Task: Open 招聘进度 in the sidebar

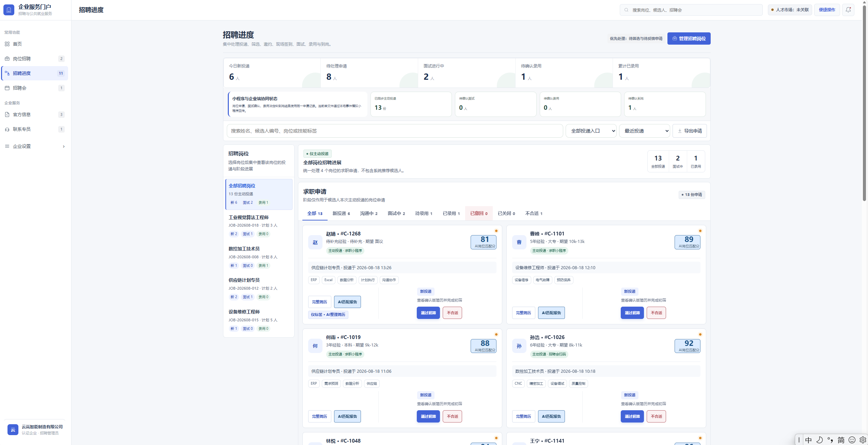Action: pos(35,73)
